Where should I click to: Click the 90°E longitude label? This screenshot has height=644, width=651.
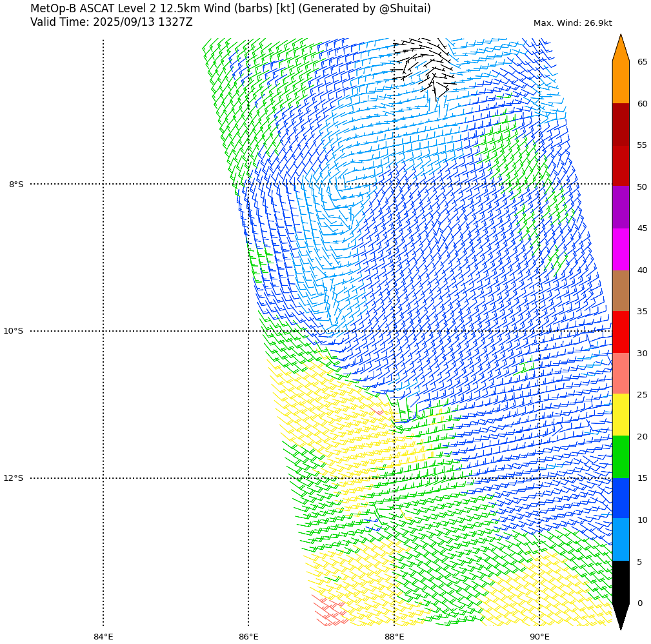(x=540, y=637)
